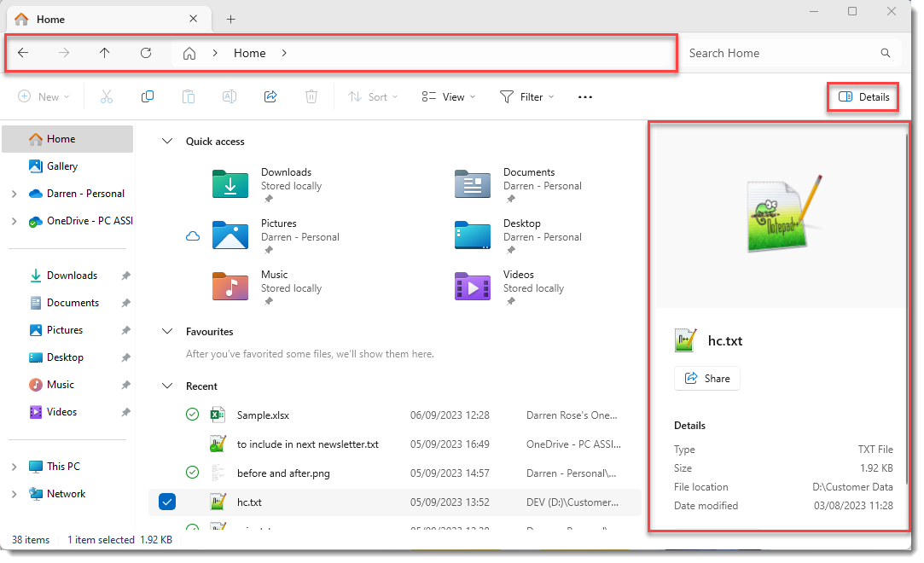
Task: Collapse the Quick access section
Action: [x=167, y=141]
